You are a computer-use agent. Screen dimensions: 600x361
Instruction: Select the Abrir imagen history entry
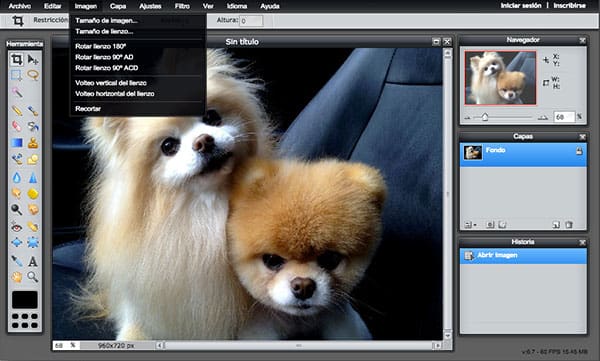click(x=523, y=256)
